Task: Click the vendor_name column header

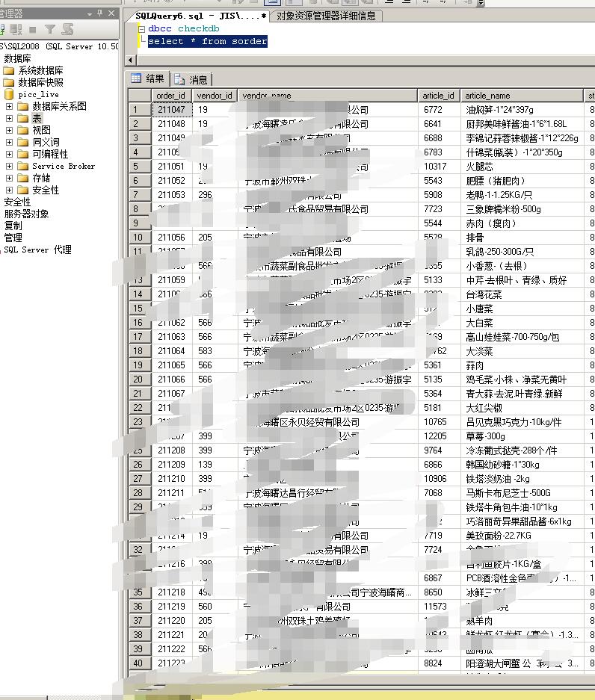Action: click(327, 96)
